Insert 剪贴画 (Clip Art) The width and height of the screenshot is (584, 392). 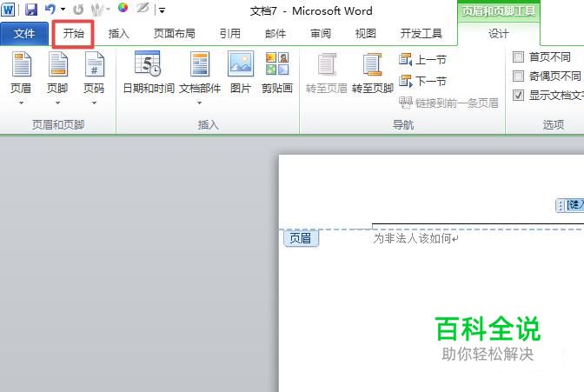coord(276,72)
